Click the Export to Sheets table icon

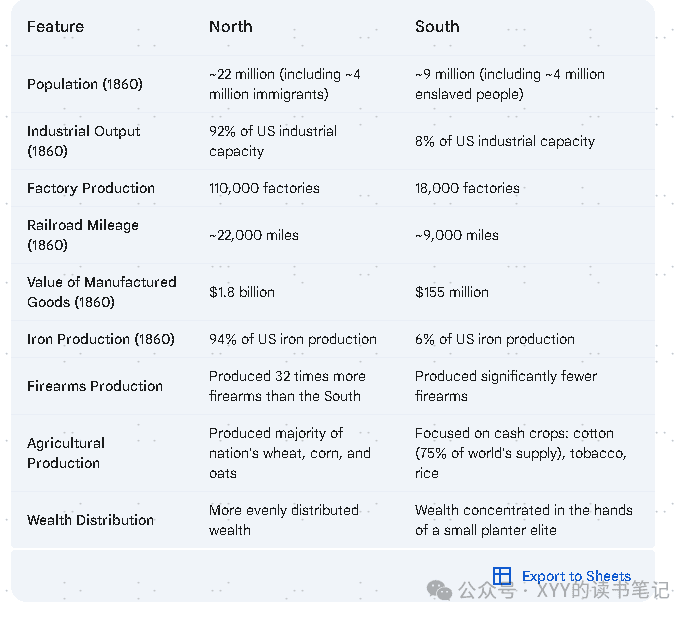pos(502,576)
